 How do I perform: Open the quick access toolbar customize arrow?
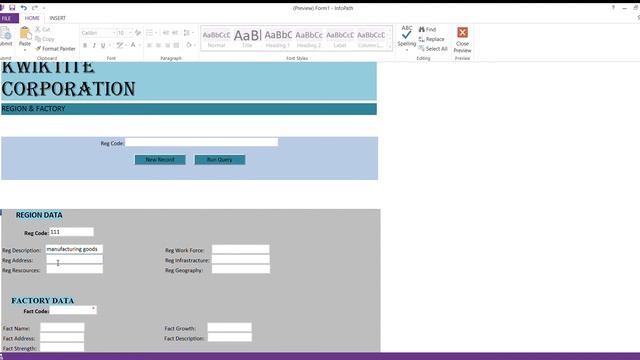(x=44, y=8)
